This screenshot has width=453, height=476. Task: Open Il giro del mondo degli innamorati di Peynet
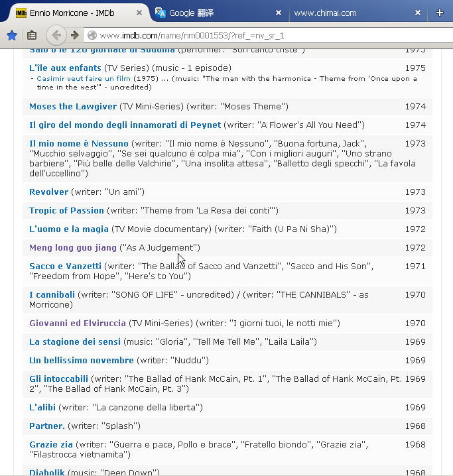click(x=125, y=125)
